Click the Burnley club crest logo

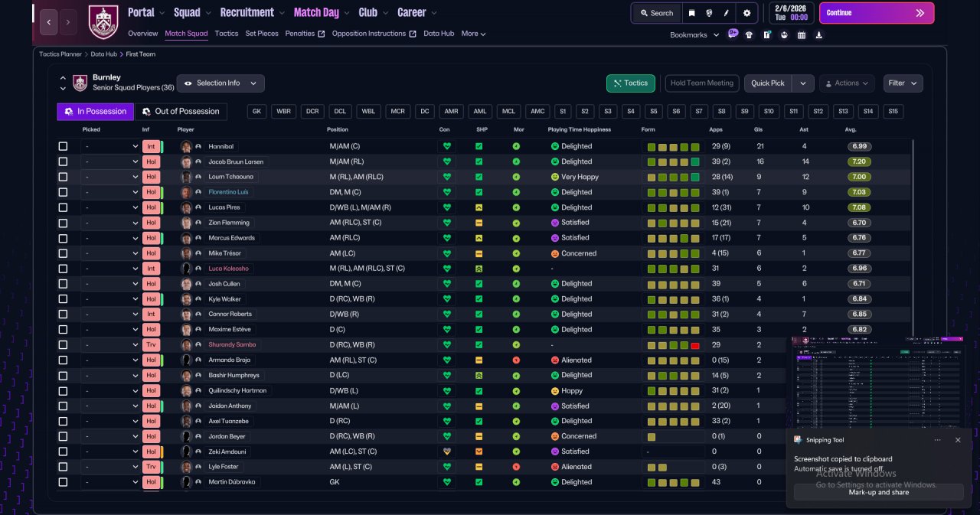[x=103, y=21]
